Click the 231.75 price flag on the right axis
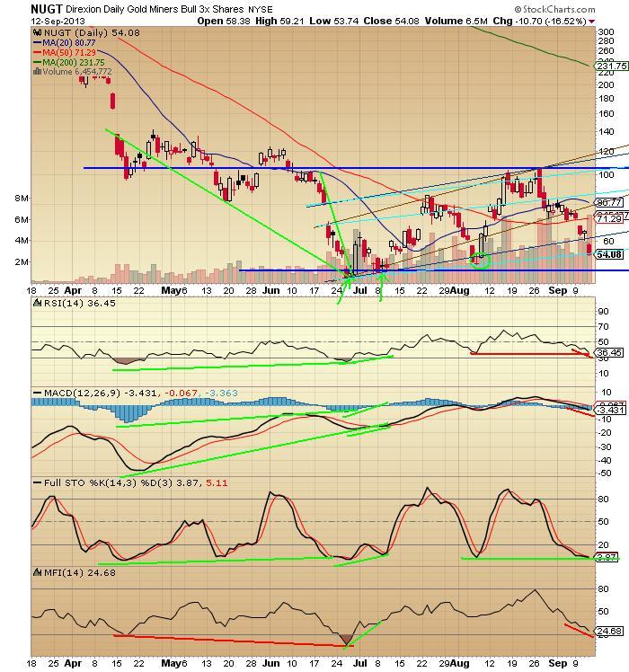 tap(612, 66)
